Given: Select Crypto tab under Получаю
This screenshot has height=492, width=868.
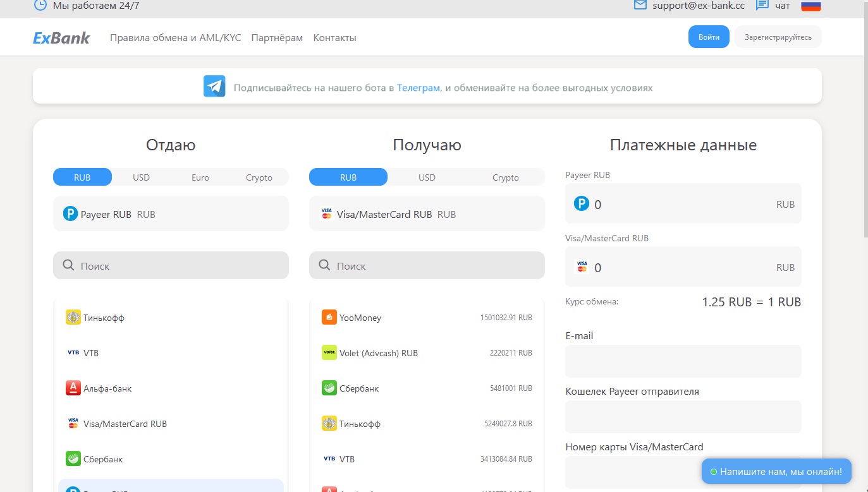Looking at the screenshot, I should [506, 177].
